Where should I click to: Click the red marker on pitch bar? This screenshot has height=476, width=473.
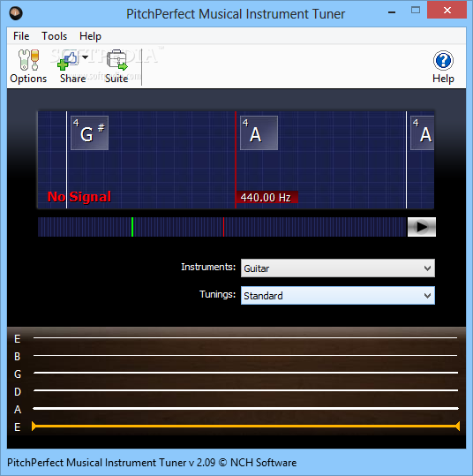click(x=223, y=227)
